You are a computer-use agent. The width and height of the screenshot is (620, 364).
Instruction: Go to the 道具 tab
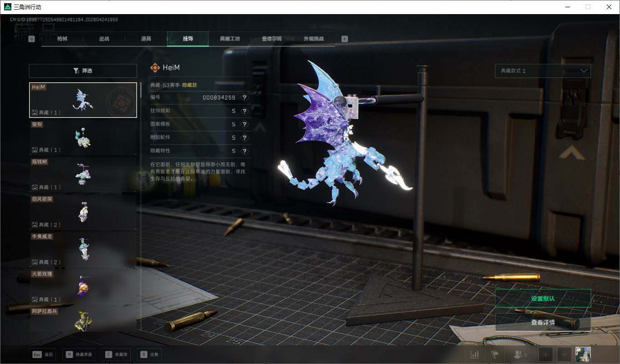[x=146, y=39]
